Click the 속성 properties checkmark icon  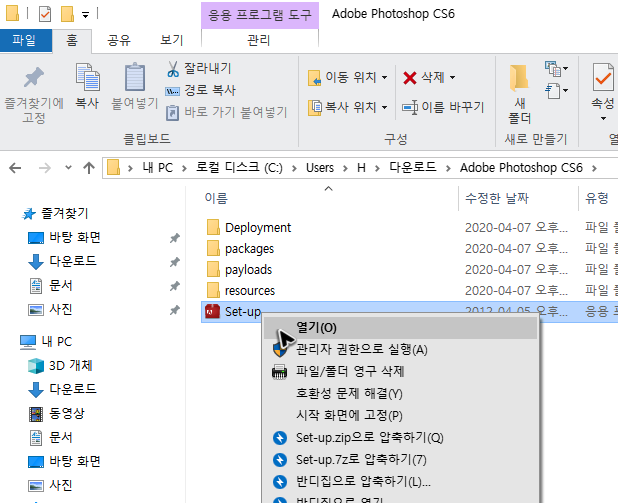(x=603, y=77)
